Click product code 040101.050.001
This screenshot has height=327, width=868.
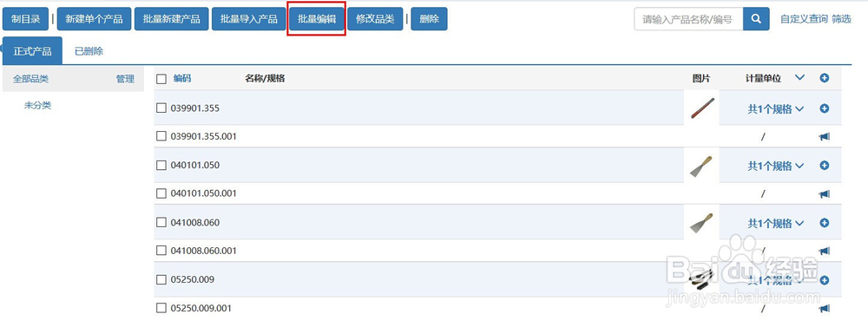pos(204,193)
